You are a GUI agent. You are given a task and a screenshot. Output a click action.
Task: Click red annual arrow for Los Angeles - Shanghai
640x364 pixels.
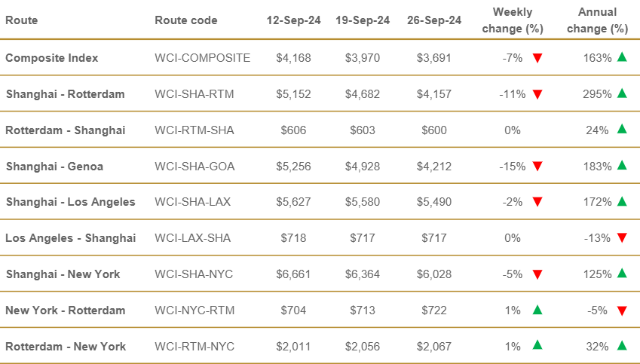point(622,238)
